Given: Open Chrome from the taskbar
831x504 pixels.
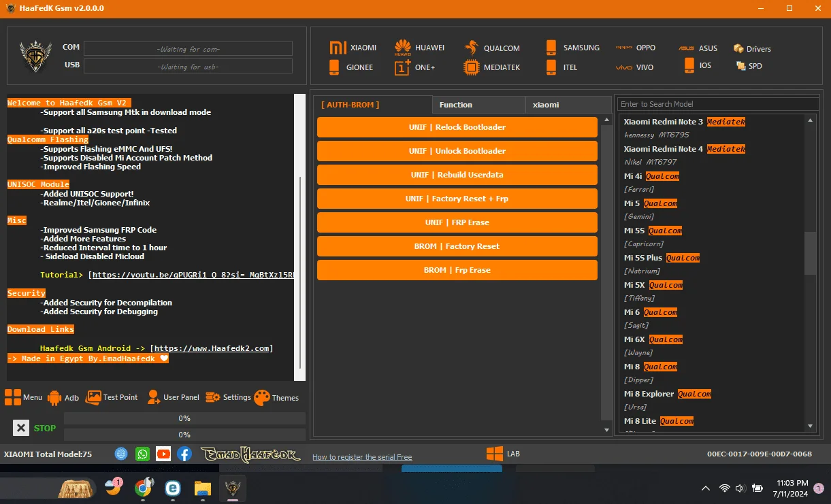Looking at the screenshot, I should pyautogui.click(x=143, y=488).
